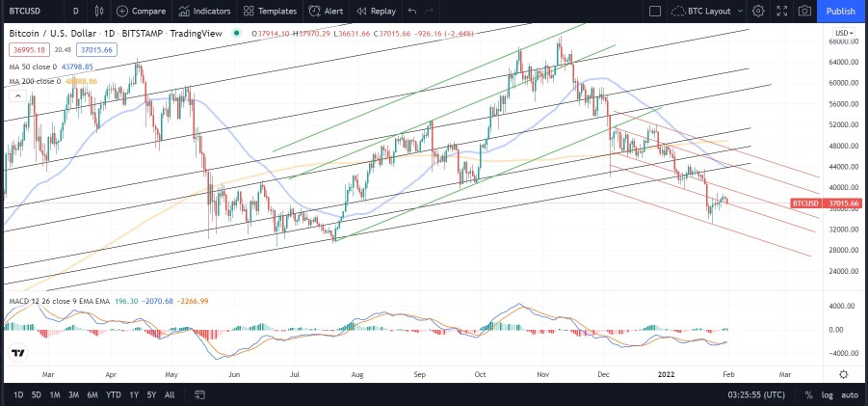Select the chart layout square icon

tap(655, 11)
